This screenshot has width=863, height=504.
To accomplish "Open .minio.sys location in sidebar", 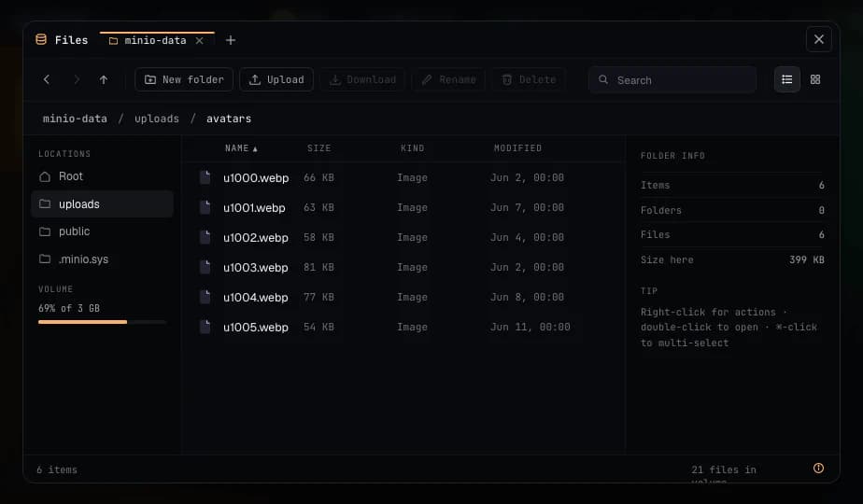I will click(103, 259).
